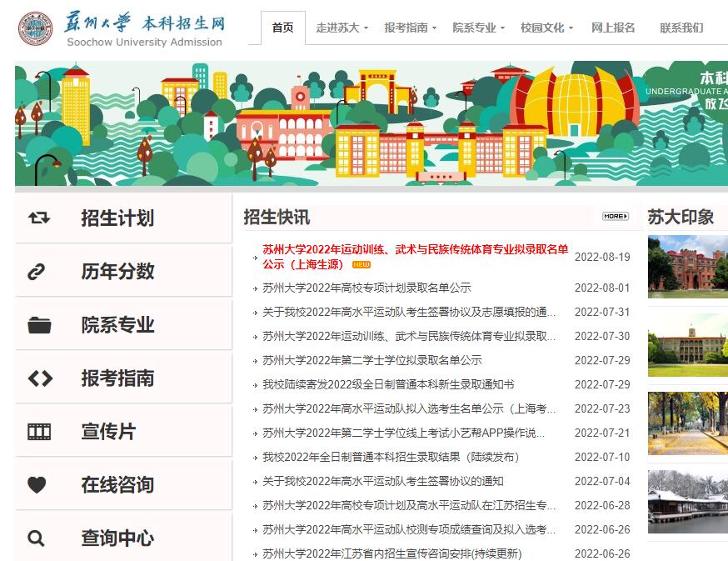Expand the 报考指南 nav dropdown
Viewport: 728px width, 561px height.
410,28
